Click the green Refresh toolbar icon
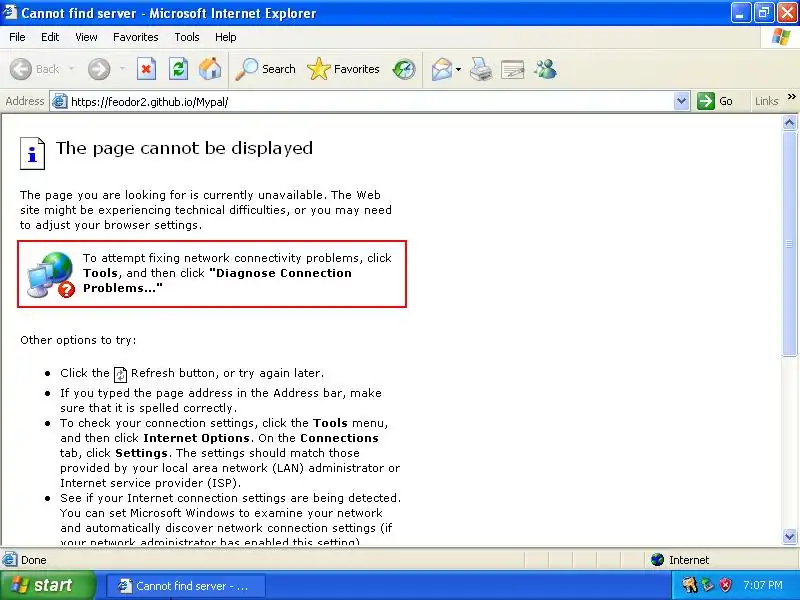This screenshot has width=800, height=600. pyautogui.click(x=178, y=69)
